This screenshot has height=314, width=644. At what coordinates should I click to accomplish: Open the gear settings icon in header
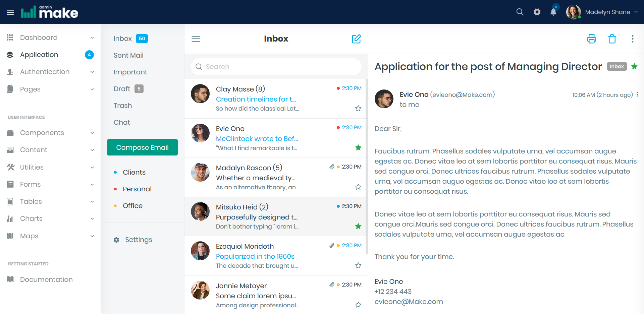pos(537,12)
